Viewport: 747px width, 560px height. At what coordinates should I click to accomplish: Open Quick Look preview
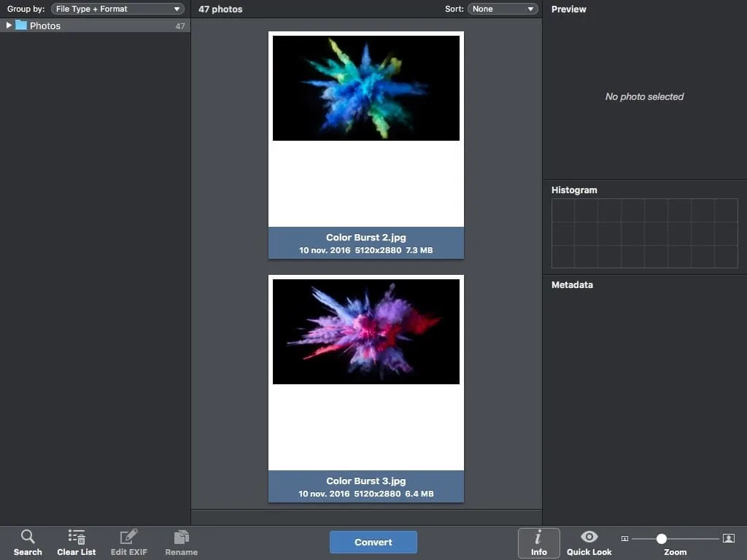click(x=588, y=542)
